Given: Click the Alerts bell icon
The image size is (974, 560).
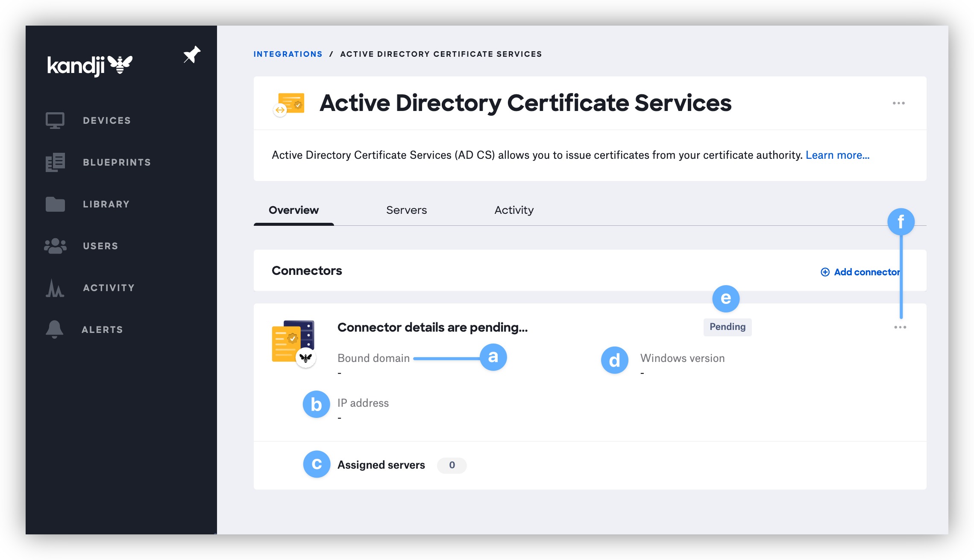Looking at the screenshot, I should 54,329.
